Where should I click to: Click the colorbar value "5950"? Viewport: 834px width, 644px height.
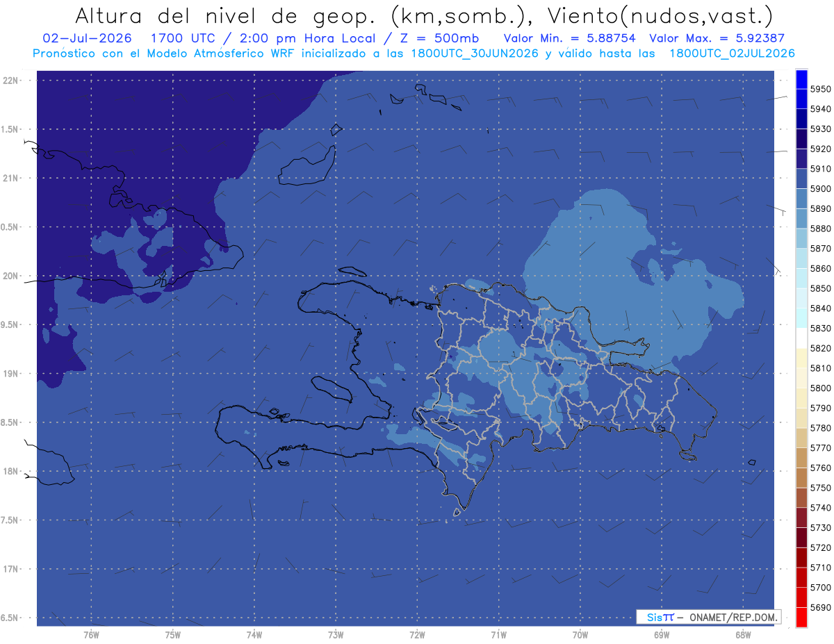click(x=821, y=89)
